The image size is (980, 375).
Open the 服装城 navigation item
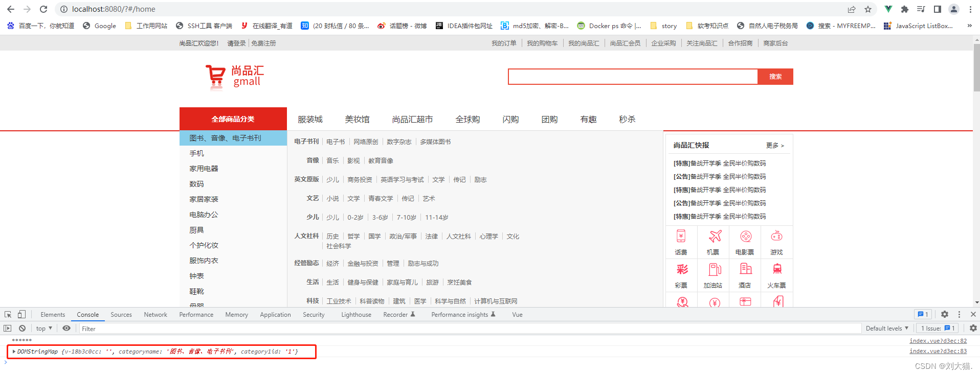pos(310,119)
